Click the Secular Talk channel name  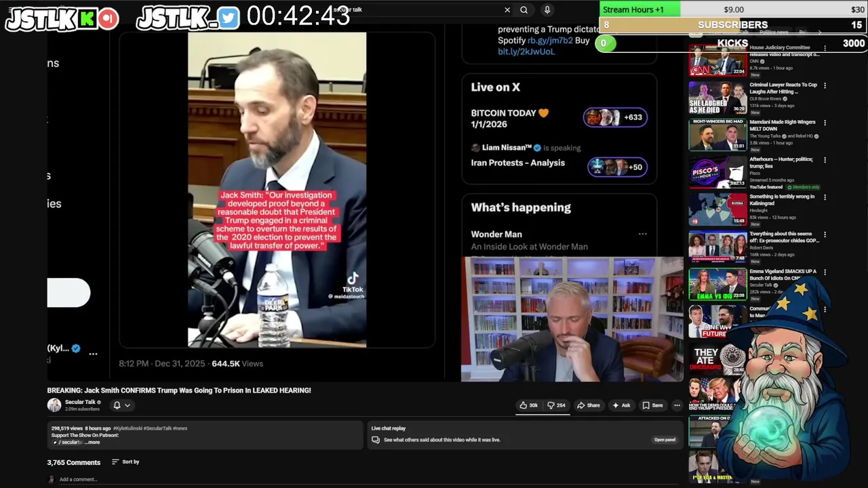tap(80, 402)
